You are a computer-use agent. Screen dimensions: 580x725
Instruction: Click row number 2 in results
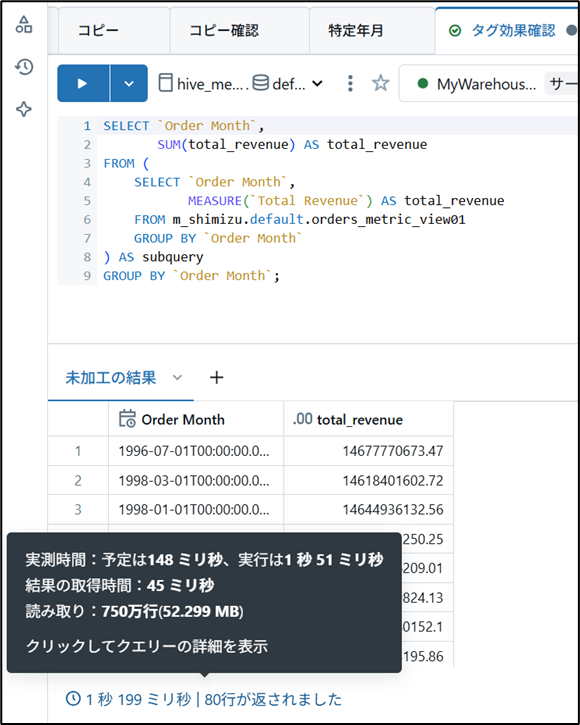click(x=78, y=480)
